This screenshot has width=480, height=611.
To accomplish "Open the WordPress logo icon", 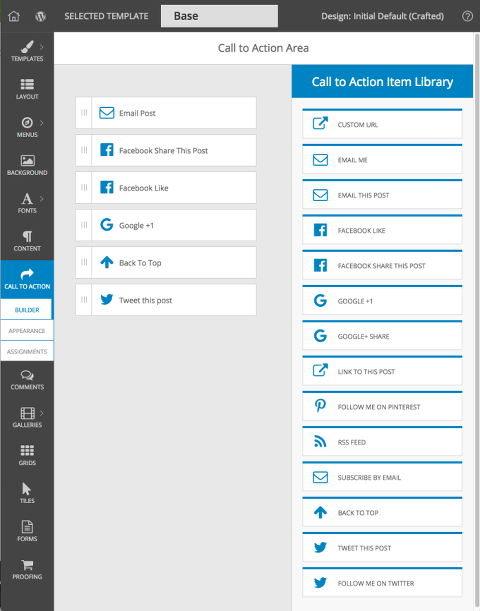I will click(x=41, y=16).
